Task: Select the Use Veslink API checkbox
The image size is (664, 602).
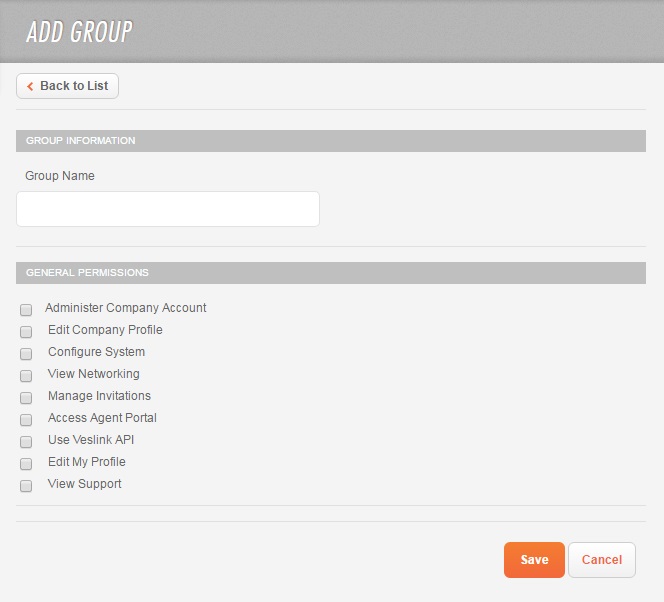Action: (x=26, y=442)
